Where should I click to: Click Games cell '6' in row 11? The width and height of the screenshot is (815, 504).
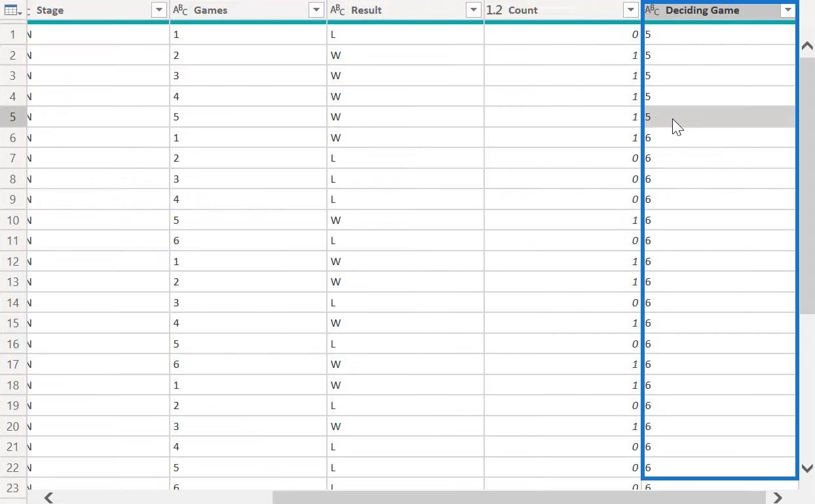coord(248,241)
